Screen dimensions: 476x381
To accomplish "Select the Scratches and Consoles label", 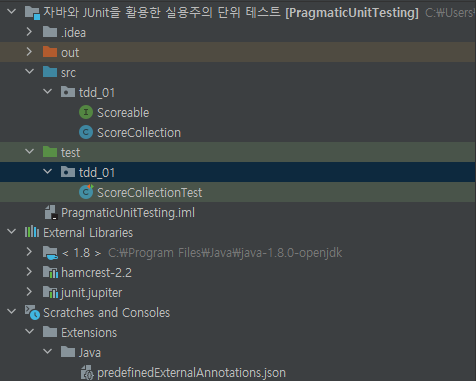I will (x=107, y=313).
